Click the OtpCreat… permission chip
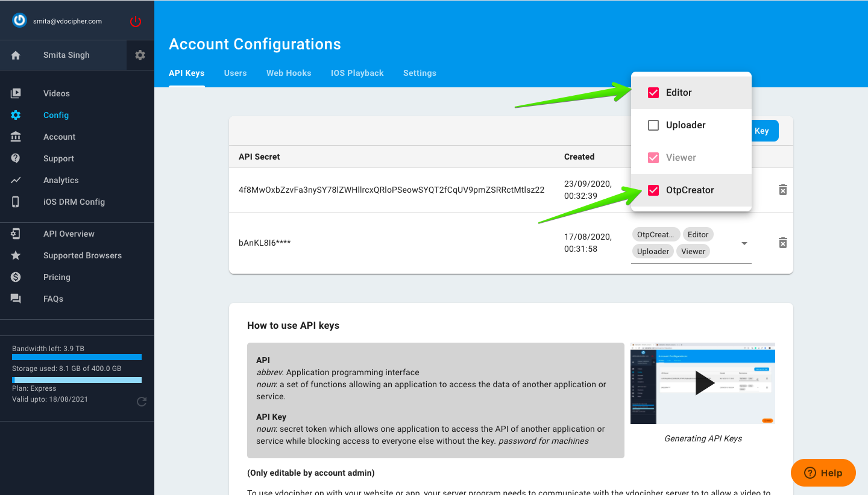Screen dimensions: 868x495 tap(656, 234)
